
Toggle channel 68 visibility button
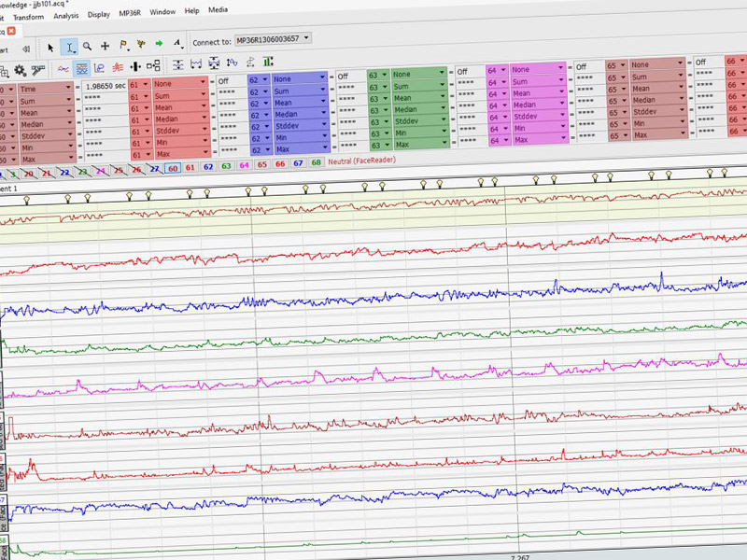click(316, 162)
